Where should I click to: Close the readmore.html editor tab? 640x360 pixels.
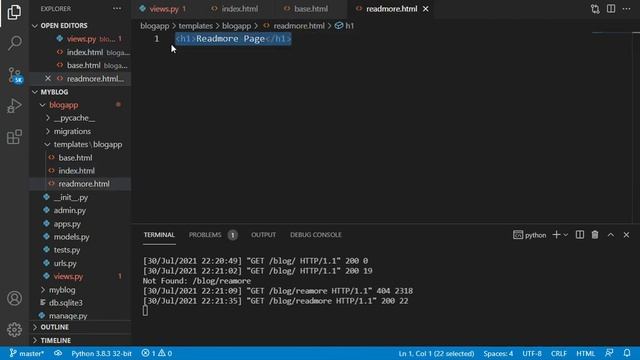tap(426, 9)
